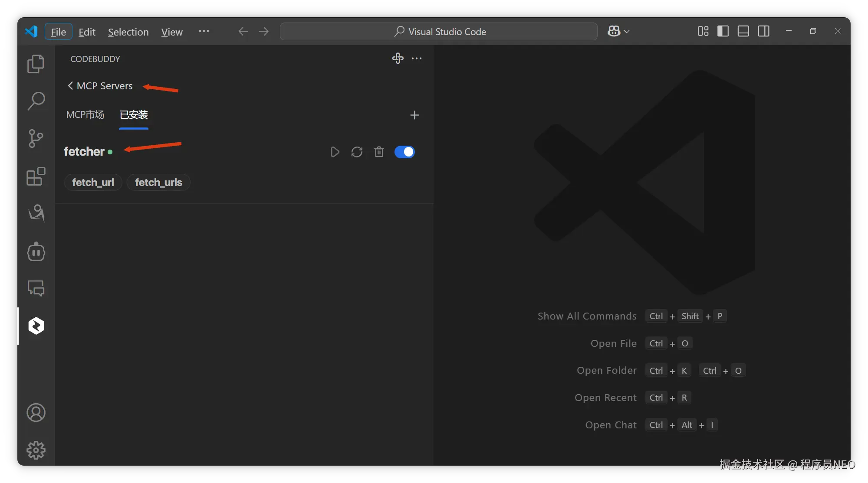Switch to the MCP市场 tab
The width and height of the screenshot is (868, 483).
[85, 115]
